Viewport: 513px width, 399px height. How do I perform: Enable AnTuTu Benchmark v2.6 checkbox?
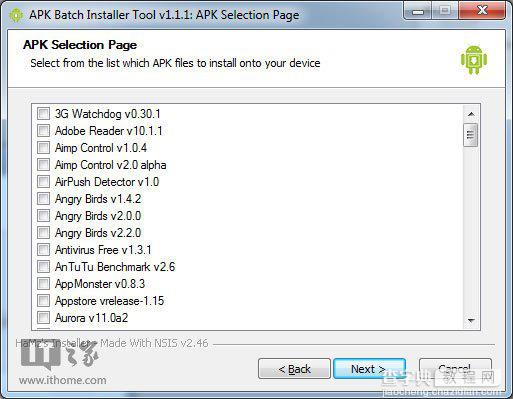click(x=43, y=266)
